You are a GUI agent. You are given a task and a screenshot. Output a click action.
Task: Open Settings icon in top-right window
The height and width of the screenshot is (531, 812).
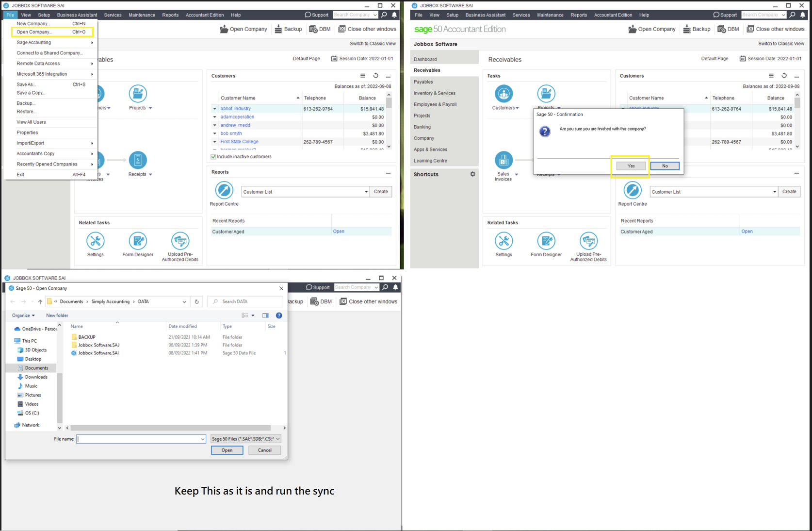(503, 241)
